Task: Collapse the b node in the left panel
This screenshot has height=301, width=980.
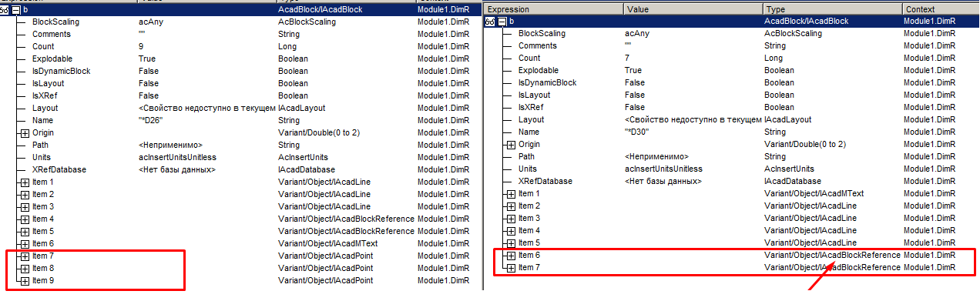Action: pos(16,10)
